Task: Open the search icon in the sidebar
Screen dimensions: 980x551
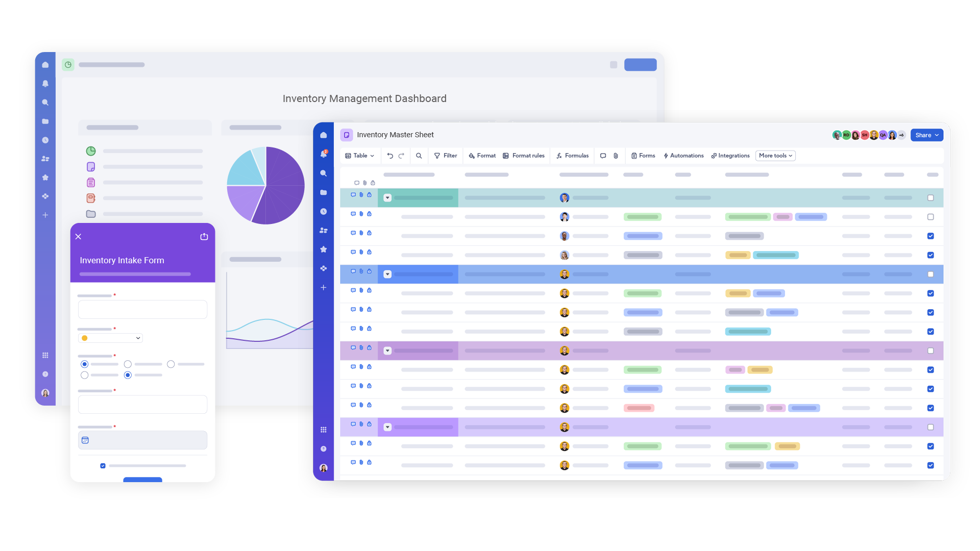Action: [x=323, y=173]
